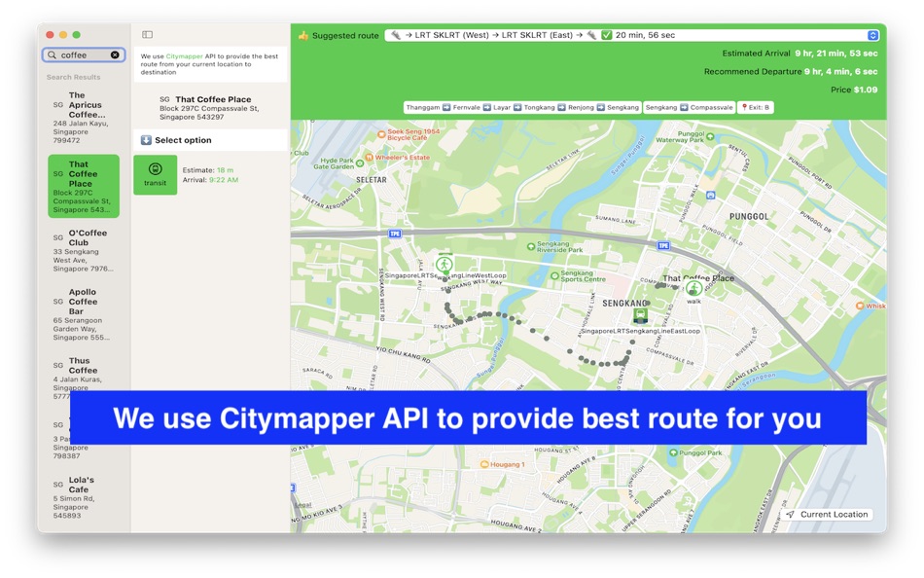Click the PUNGGOL area label on map

(x=749, y=216)
